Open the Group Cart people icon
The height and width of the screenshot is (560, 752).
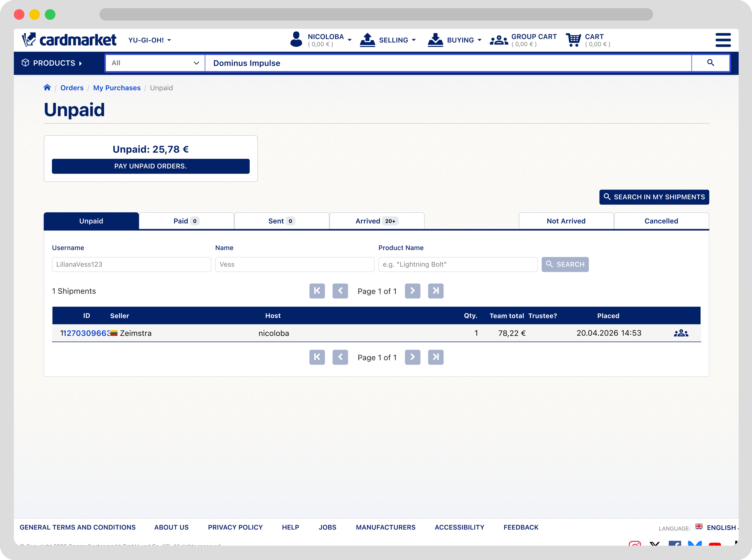pos(499,40)
